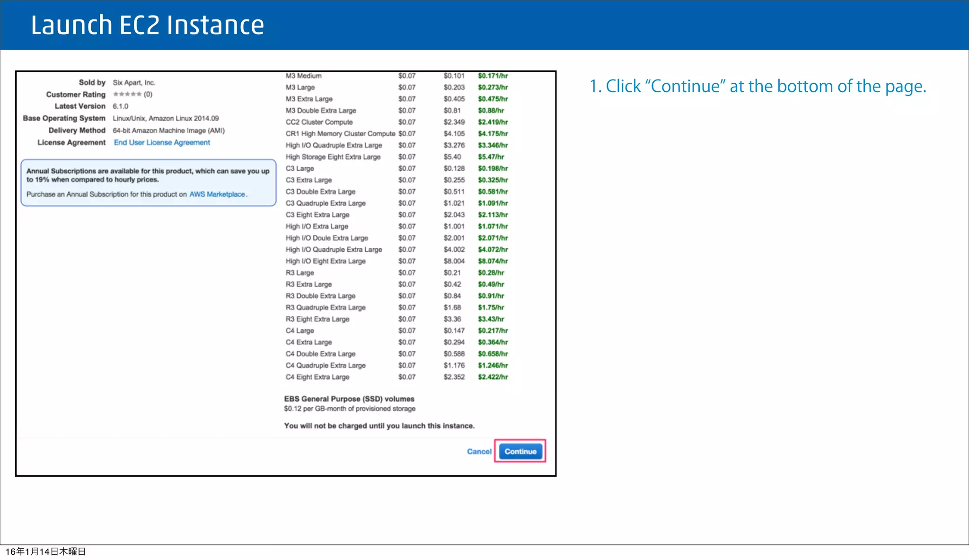Select High Storage Eight Extra Large row

[396, 157]
